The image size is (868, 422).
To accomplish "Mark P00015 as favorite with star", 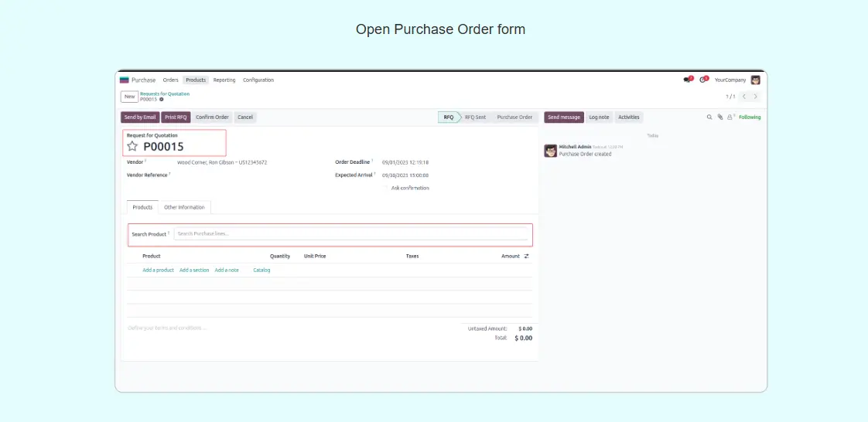I will 132,146.
